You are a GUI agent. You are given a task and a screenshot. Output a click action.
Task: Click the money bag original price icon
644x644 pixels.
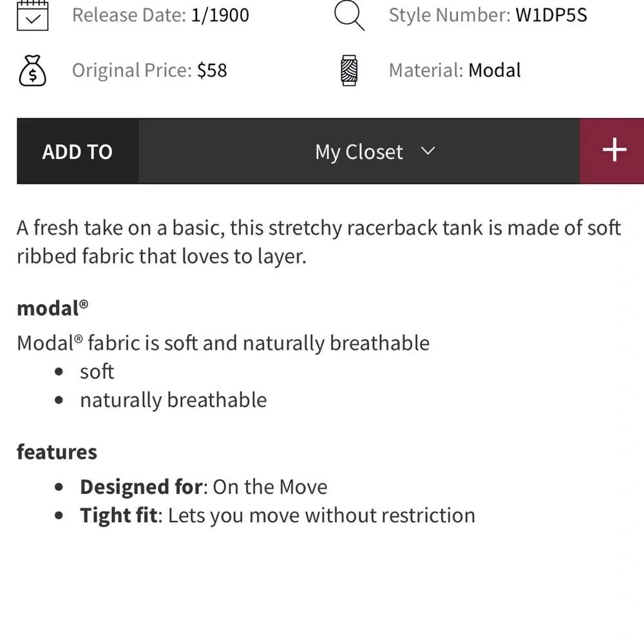pyautogui.click(x=32, y=70)
